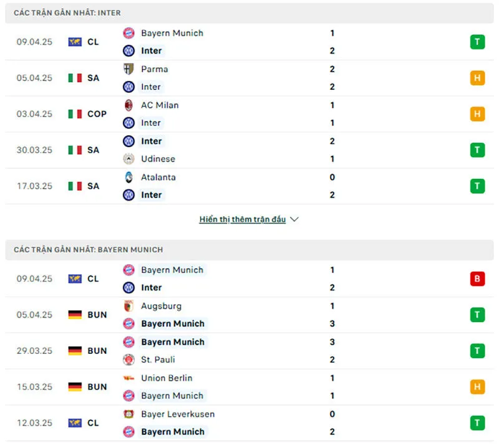Image resolution: width=499 pixels, height=448 pixels.
Task: Open "Hiển thị thêm trận đấu" link
Action: click(x=242, y=219)
